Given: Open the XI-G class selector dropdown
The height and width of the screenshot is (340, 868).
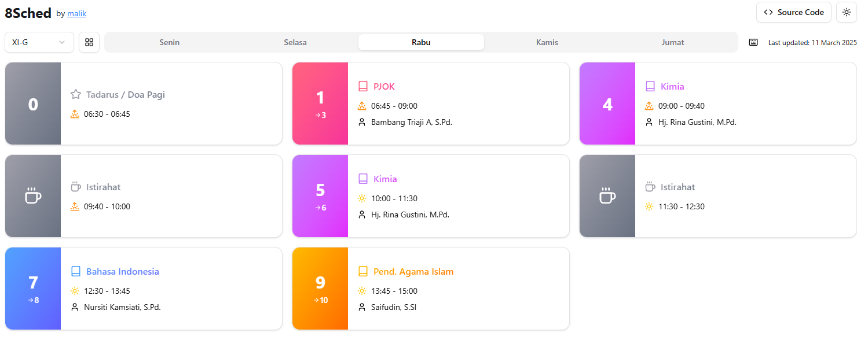Looking at the screenshot, I should (39, 42).
